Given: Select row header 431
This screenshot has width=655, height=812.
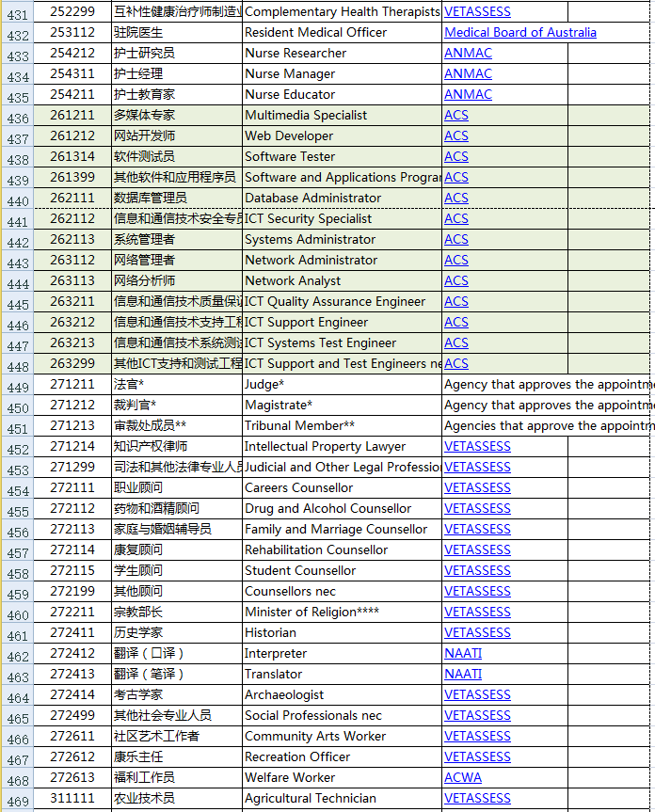Looking at the screenshot, I should tap(18, 12).
